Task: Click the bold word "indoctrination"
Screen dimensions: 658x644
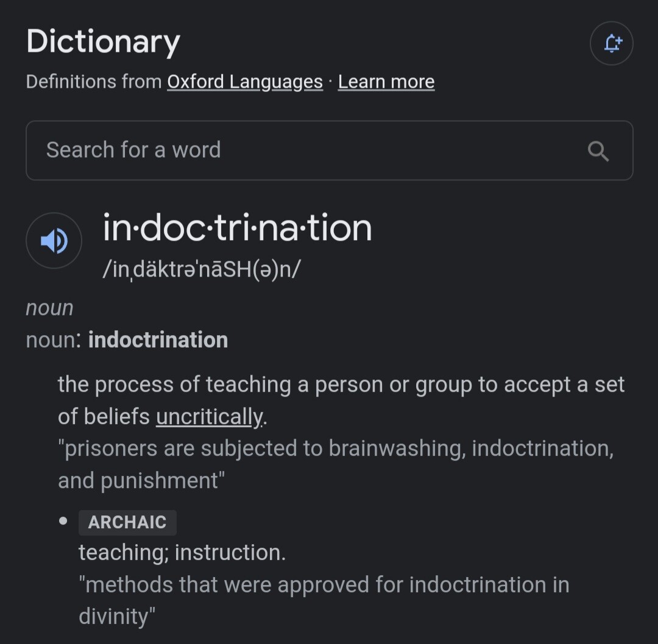Action: (158, 340)
